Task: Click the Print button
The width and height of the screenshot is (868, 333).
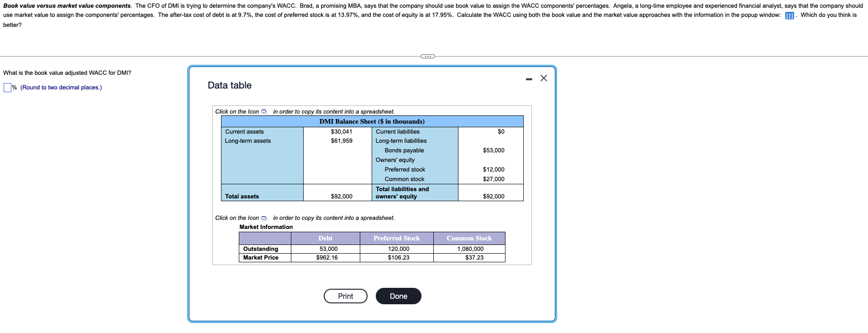Action: [345, 296]
